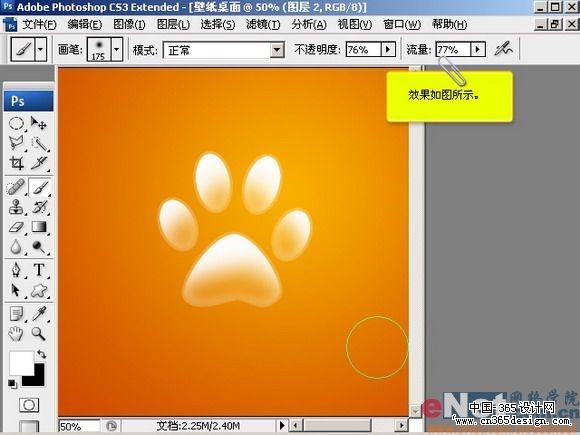Click the white foreground color swatch
The width and height of the screenshot is (580, 435).
coord(20,363)
